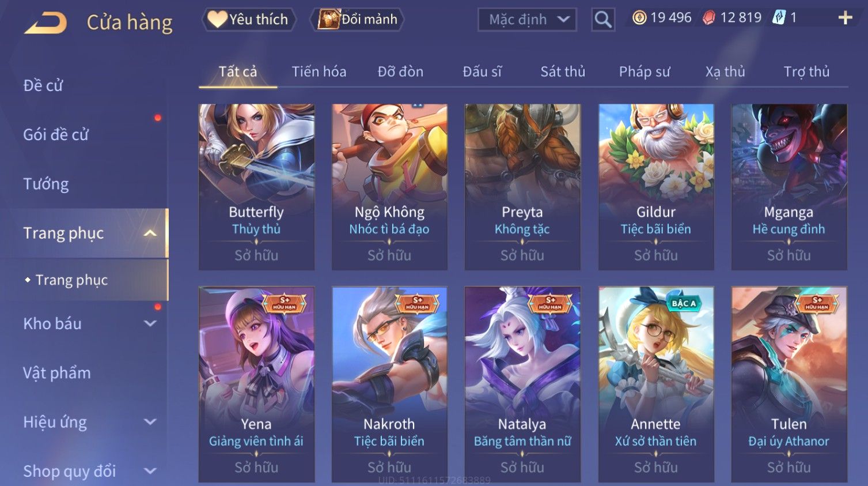Click the gold coin balance icon
868x486 pixels.
(x=639, y=18)
